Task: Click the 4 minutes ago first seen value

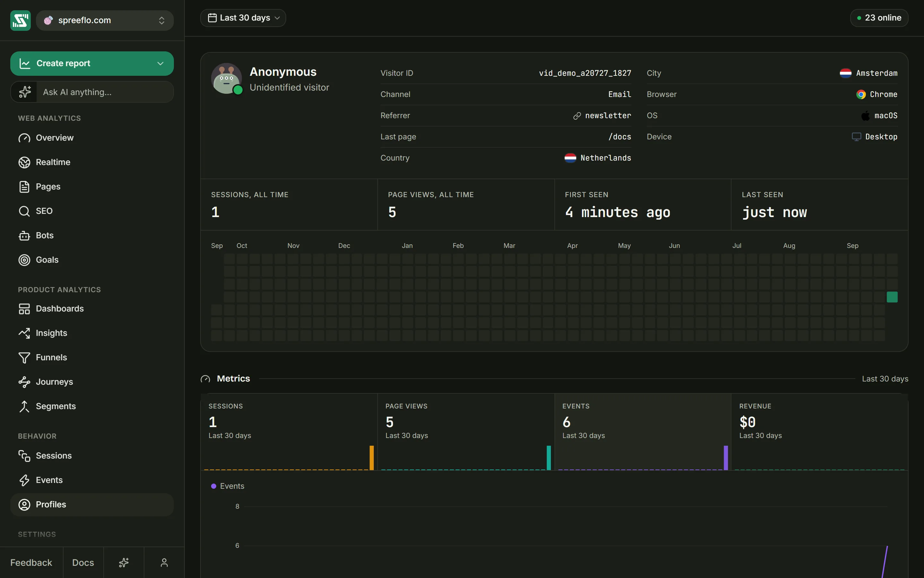Action: click(617, 212)
